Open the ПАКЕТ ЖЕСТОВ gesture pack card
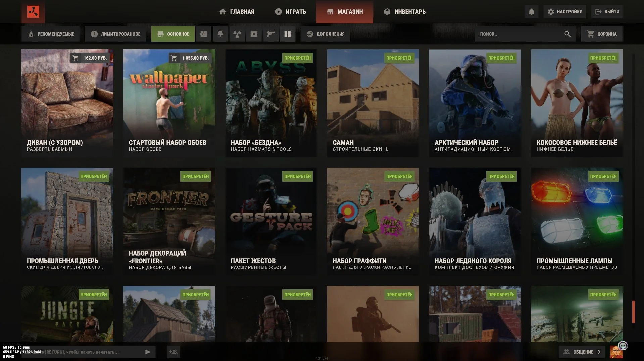This screenshot has height=361, width=644. click(x=271, y=222)
